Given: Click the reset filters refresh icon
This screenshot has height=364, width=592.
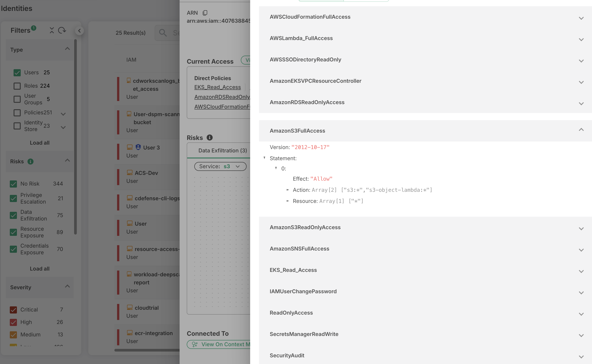Looking at the screenshot, I should 62,30.
